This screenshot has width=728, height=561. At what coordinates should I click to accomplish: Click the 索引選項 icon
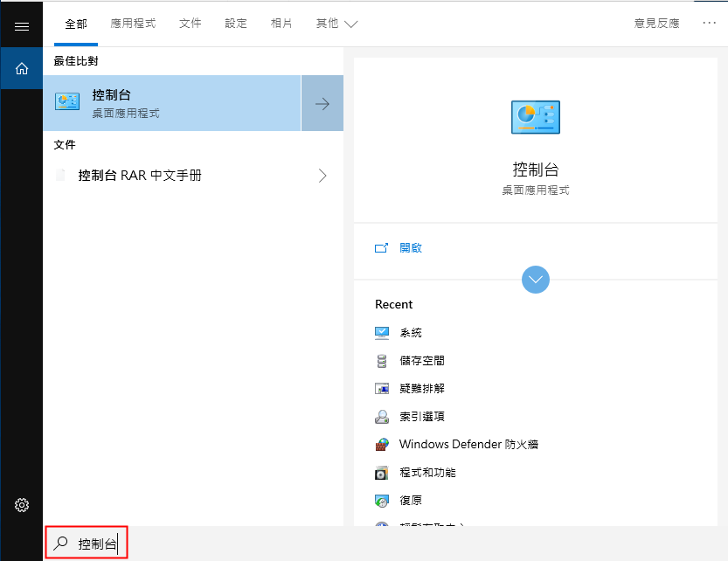pyautogui.click(x=382, y=417)
